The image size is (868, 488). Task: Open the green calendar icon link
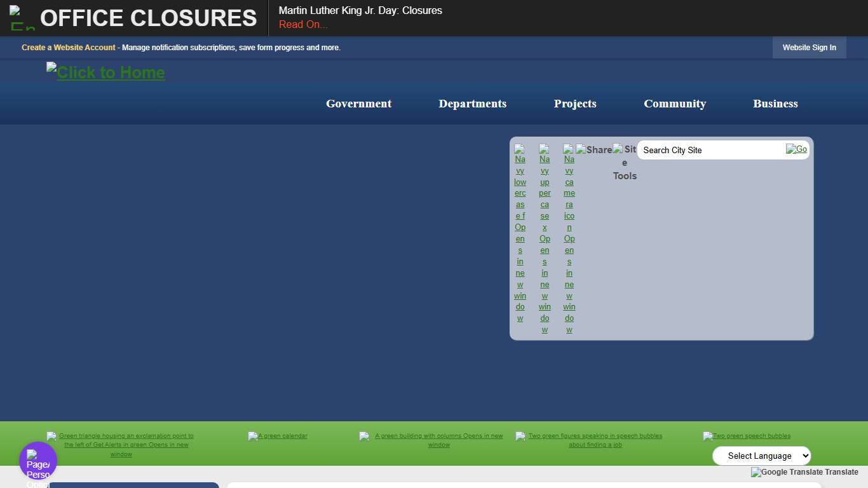click(x=278, y=436)
